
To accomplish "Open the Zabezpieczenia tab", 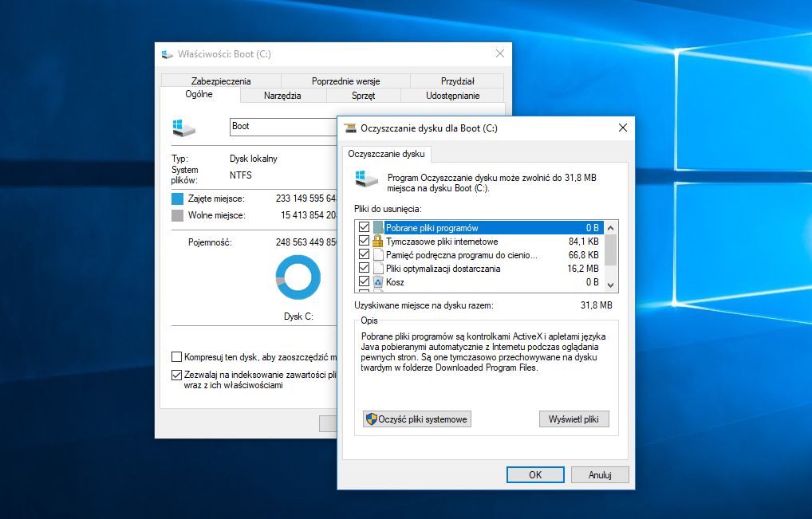I will [x=221, y=81].
